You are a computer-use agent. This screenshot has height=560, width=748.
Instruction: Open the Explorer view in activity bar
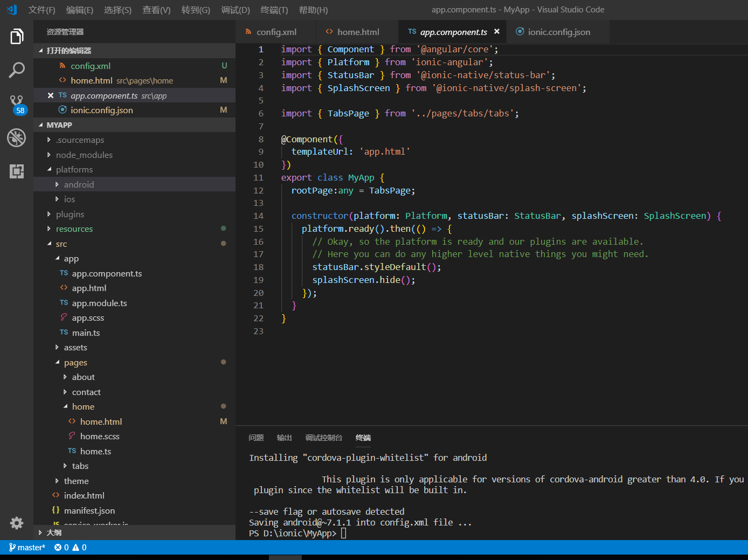17,37
